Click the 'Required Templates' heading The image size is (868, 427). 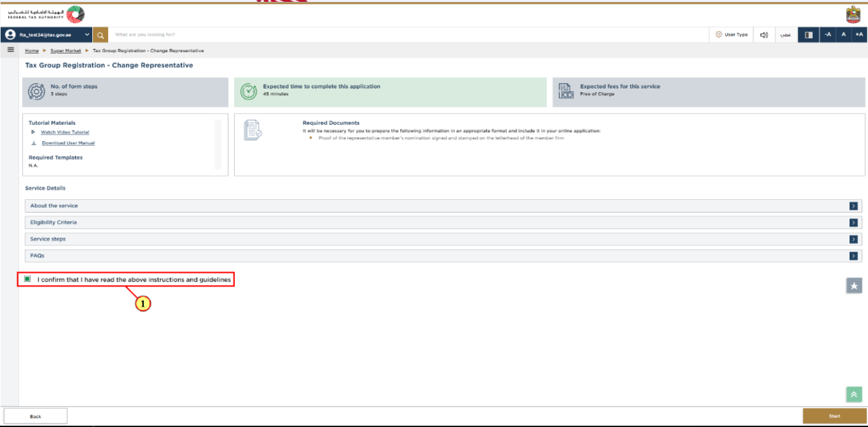(55, 158)
